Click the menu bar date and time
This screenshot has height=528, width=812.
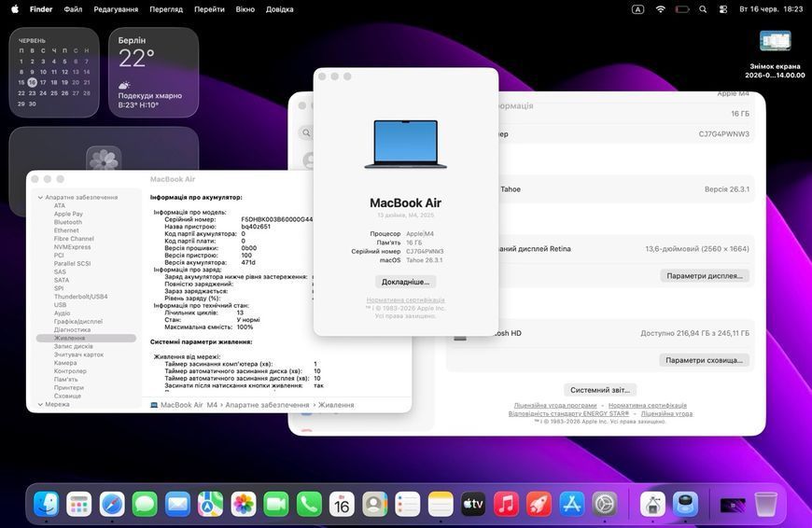tap(771, 9)
